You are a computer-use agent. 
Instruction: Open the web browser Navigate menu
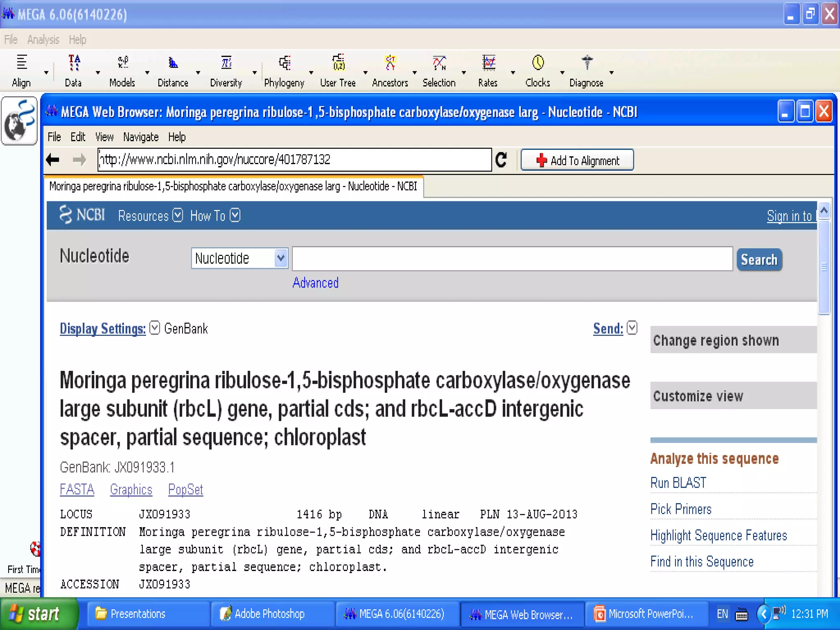[x=141, y=137]
